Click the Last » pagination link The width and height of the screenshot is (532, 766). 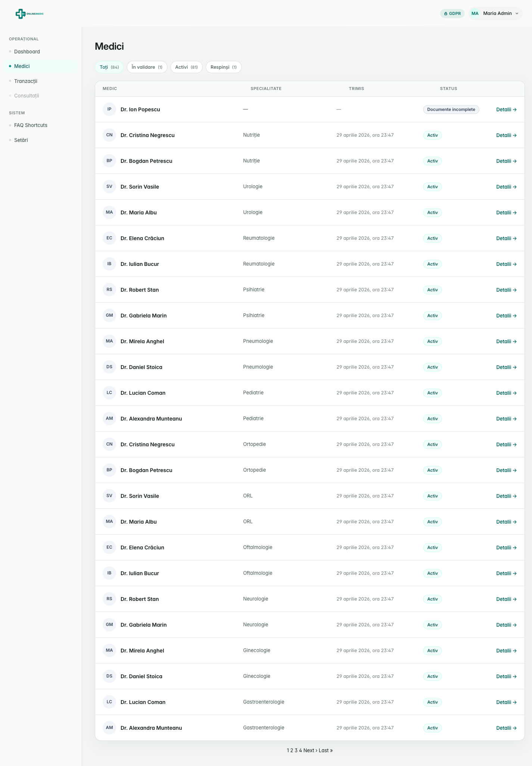pos(326,750)
